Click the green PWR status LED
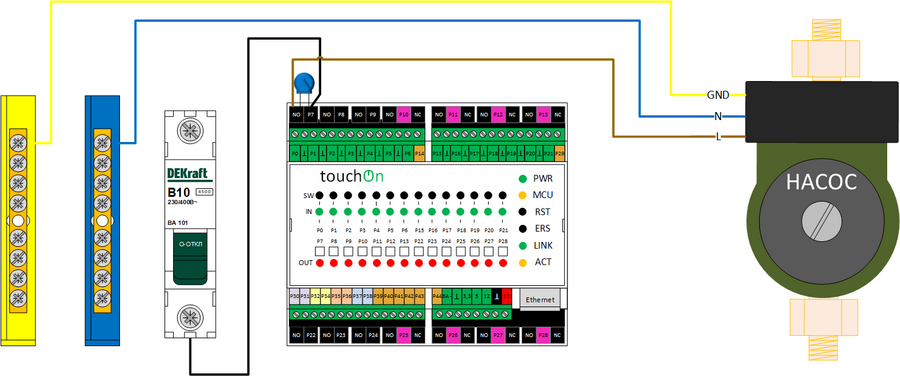 pyautogui.click(x=522, y=179)
